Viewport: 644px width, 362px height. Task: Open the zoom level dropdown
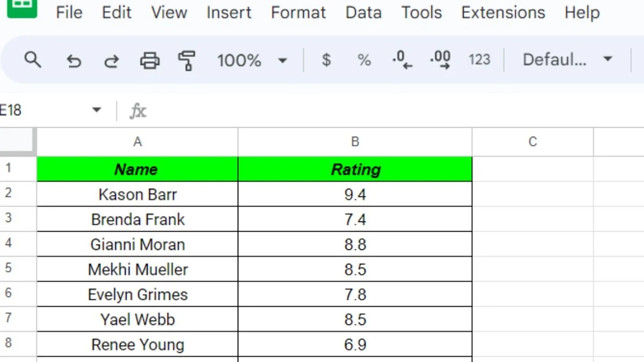click(x=252, y=60)
